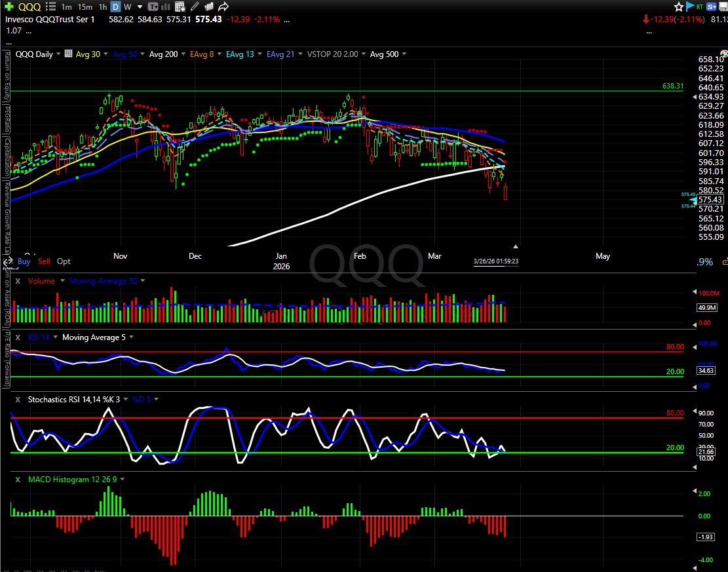Click the chart-type bars icon
728x572 pixels.
(165, 7)
